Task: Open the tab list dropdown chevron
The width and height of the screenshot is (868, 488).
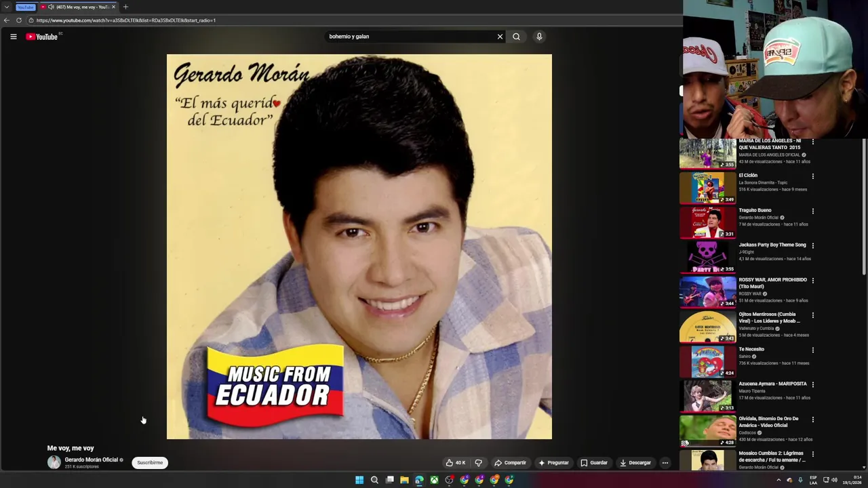Action: coord(6,7)
